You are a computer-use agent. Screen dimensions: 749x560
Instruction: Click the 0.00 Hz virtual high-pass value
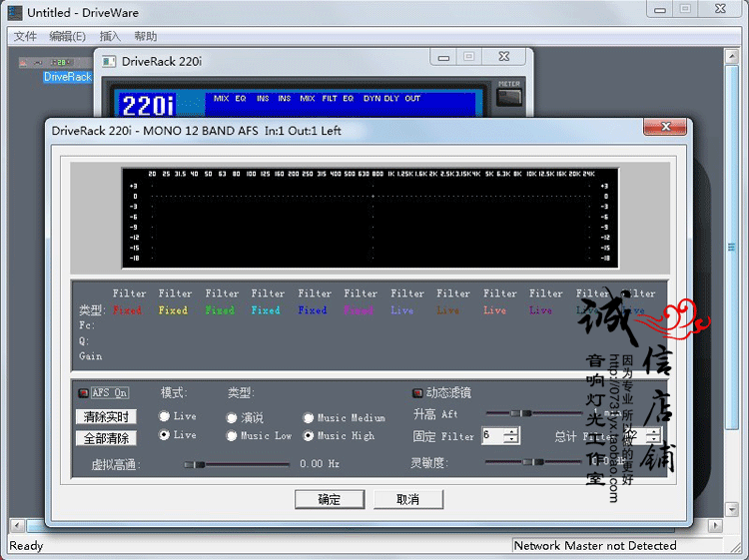coord(320,464)
